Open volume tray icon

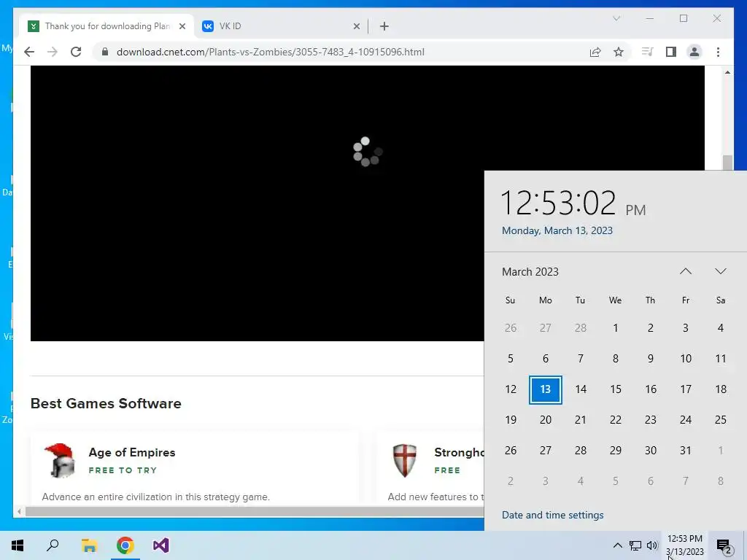pos(652,545)
